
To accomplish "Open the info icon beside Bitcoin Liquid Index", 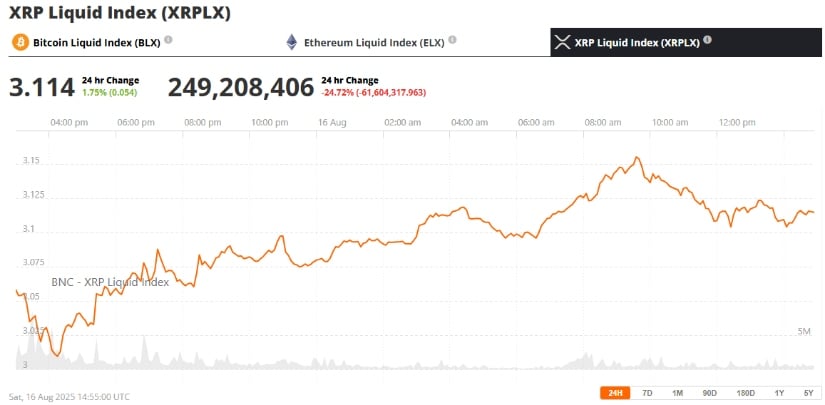I will coord(168,40).
